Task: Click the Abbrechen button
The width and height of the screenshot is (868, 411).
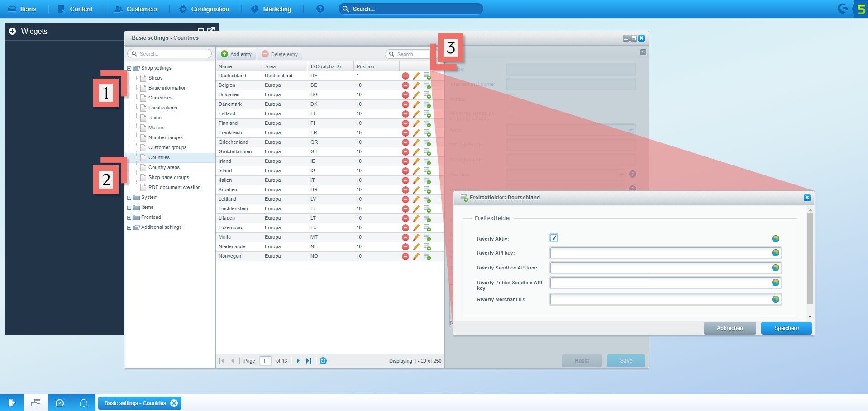Action: [730, 328]
